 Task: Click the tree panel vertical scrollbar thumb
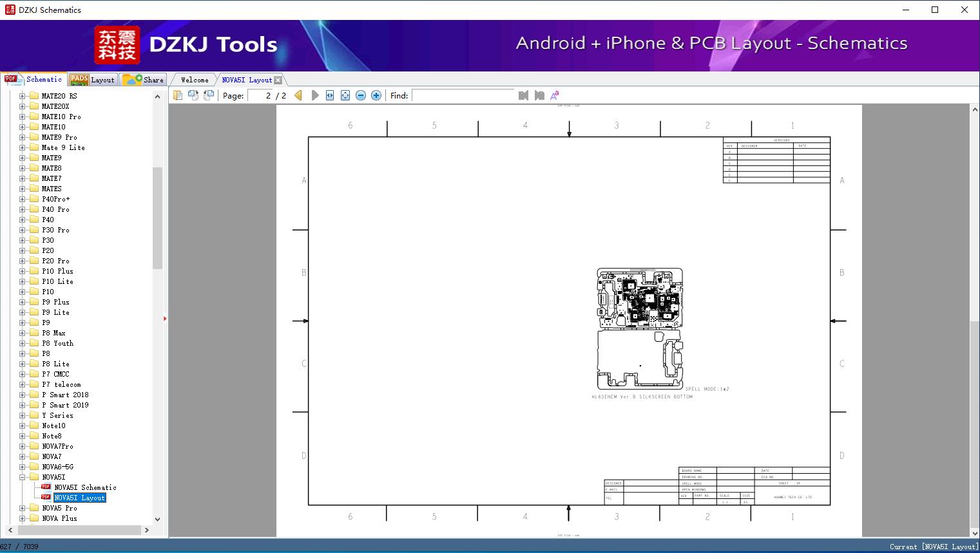tap(157, 218)
